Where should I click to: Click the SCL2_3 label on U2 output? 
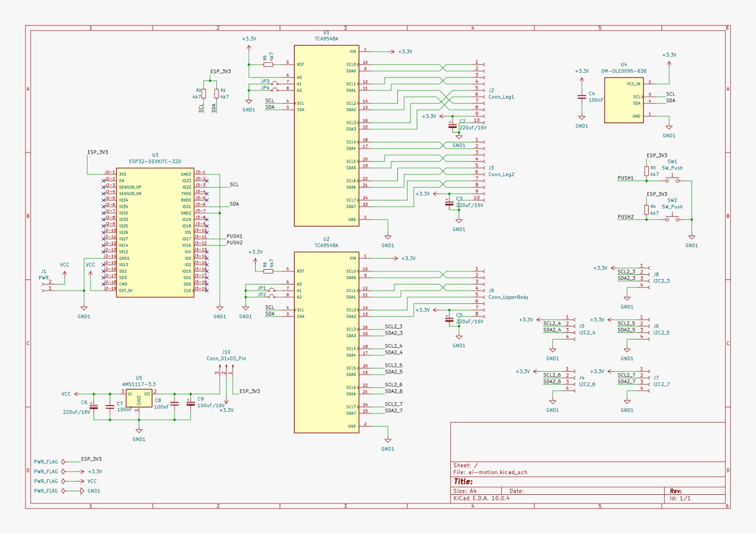pos(394,326)
